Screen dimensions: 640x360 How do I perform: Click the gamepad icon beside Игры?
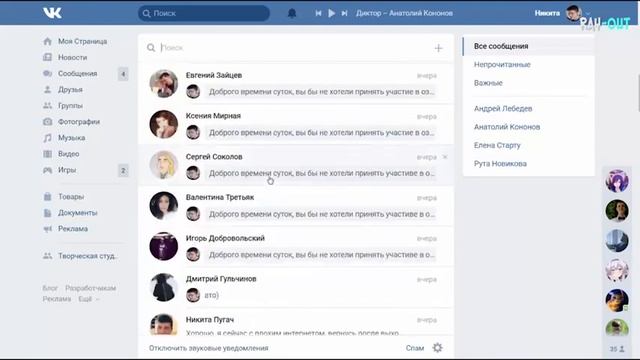point(47,170)
